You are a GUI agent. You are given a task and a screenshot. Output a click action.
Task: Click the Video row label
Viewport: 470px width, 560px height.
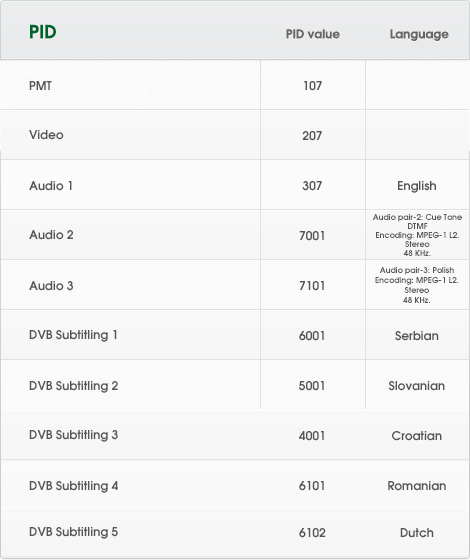tap(46, 135)
